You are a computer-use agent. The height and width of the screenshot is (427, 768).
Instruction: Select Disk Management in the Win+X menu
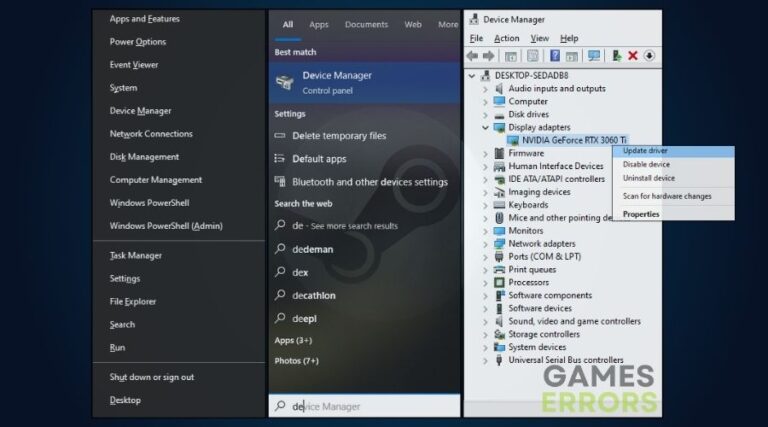click(144, 157)
